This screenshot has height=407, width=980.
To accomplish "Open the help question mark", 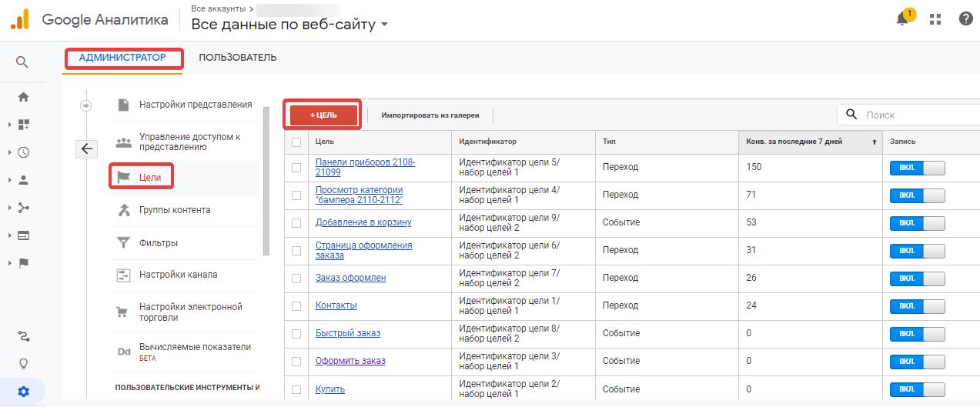I will 965,19.
